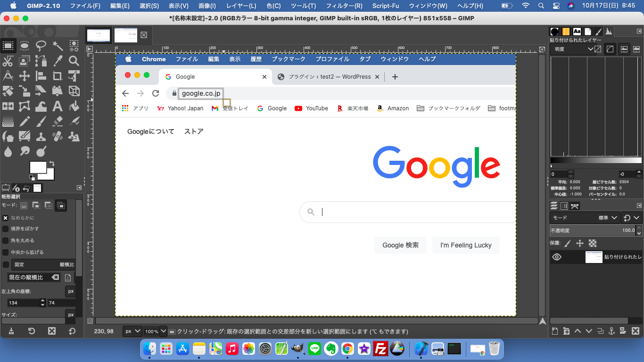Click the foreground color swatch

coord(38,167)
